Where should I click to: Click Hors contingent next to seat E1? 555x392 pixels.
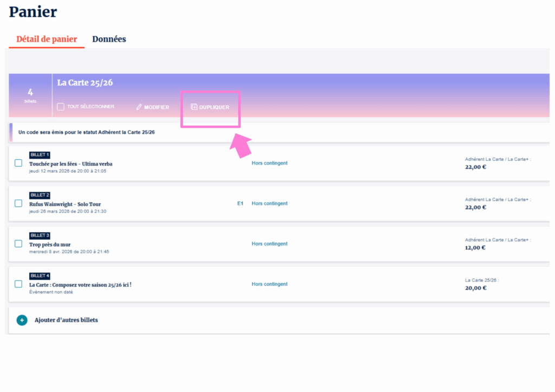click(269, 204)
